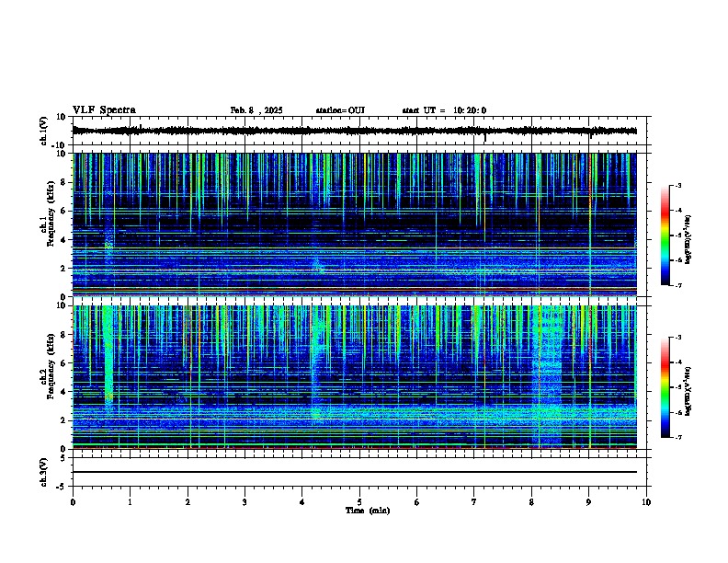Click the '2' tick on the Time axis
This screenshot has width=728, height=563.
point(188,501)
